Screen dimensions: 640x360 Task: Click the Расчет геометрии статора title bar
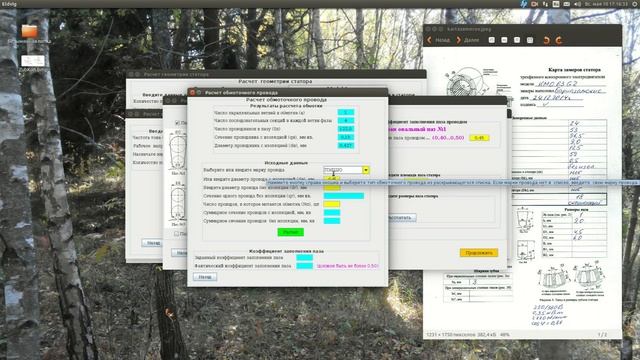(276, 74)
